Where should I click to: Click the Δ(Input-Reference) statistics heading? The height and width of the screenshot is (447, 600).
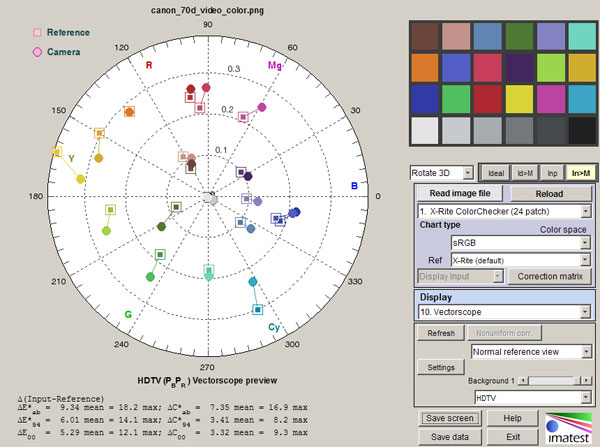tap(61, 398)
